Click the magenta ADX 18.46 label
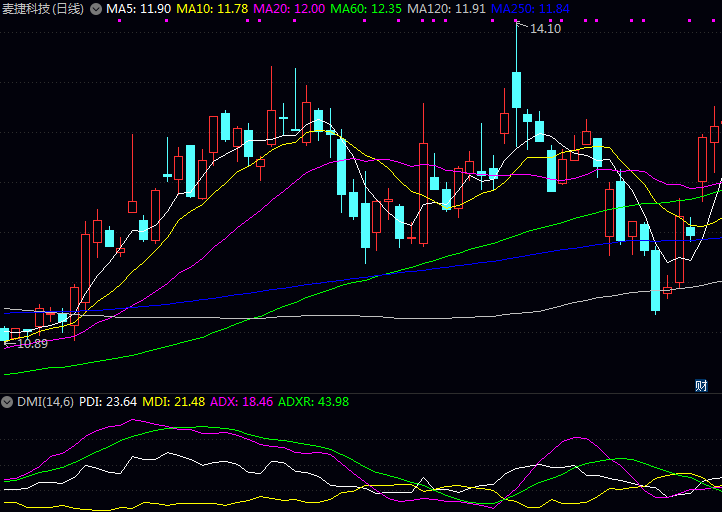Viewport: 722px width, 512px height. tap(241, 401)
